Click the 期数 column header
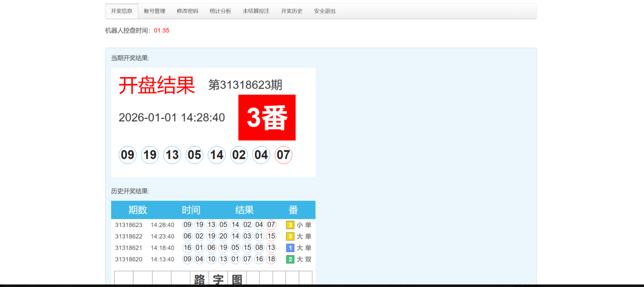Screen dimensions: 644x287 coord(138,210)
